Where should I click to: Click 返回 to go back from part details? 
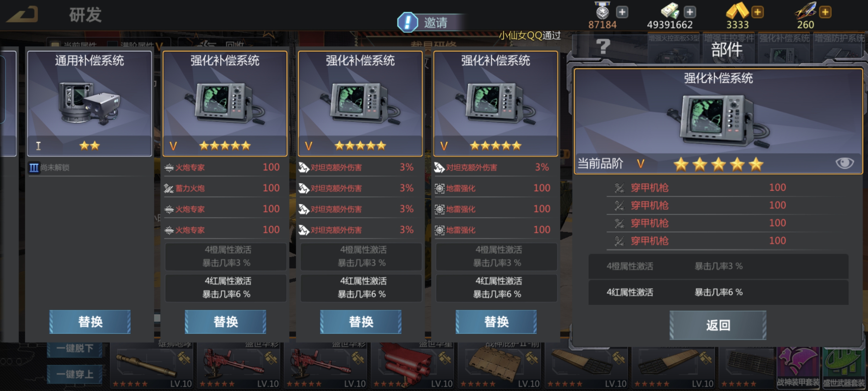tap(718, 325)
